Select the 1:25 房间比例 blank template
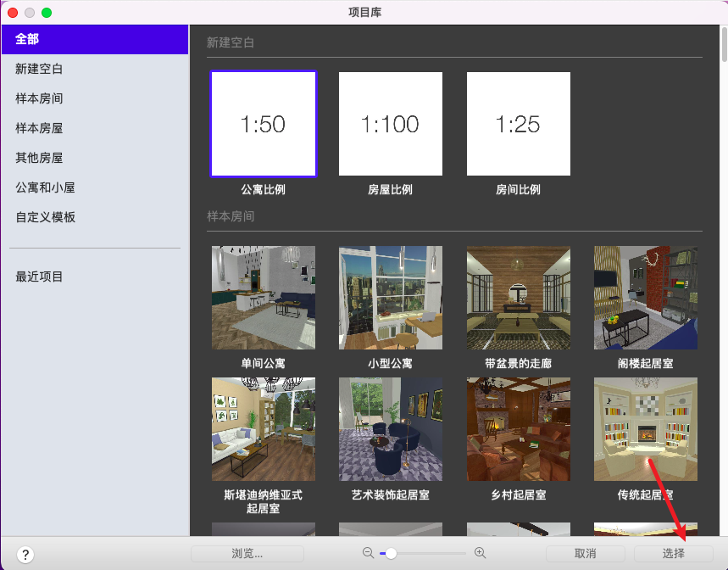The height and width of the screenshot is (570, 728). [518, 124]
